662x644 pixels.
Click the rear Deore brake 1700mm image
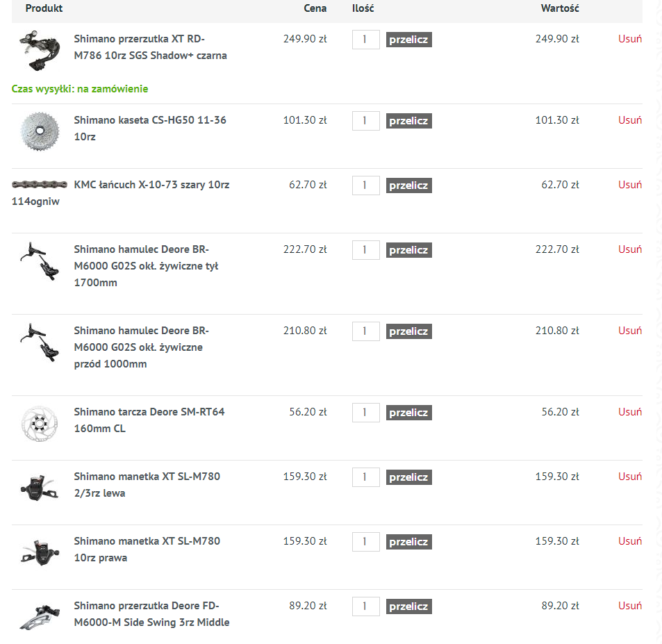[40, 261]
